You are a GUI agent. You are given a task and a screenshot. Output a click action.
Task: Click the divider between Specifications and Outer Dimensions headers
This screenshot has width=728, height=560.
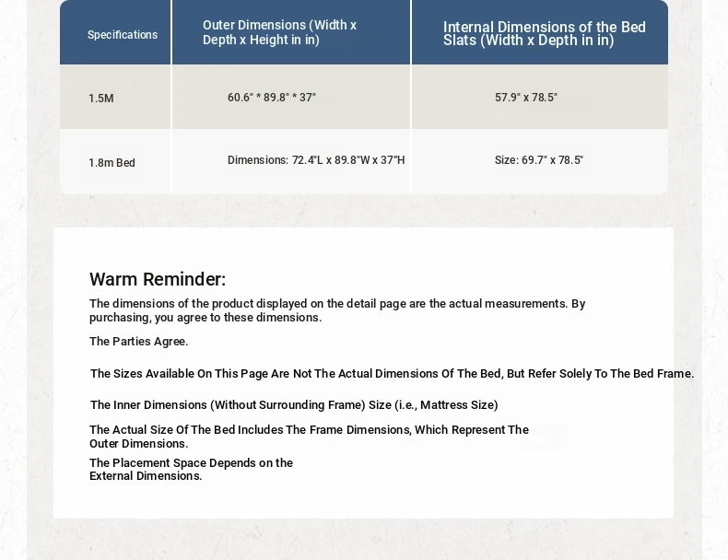(171, 33)
